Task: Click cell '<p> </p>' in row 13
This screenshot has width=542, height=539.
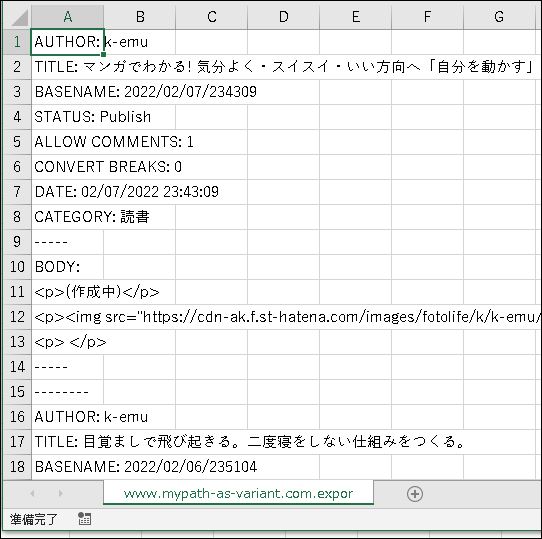Action: click(67, 342)
